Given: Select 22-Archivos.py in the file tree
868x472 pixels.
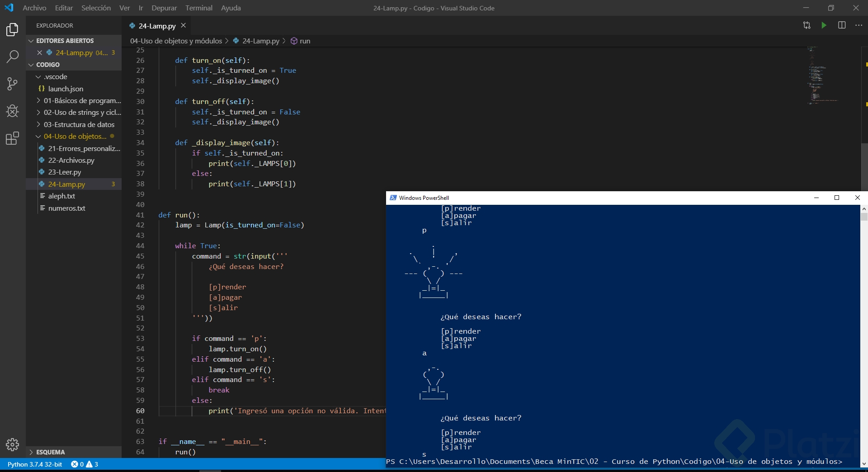Looking at the screenshot, I should tap(71, 160).
